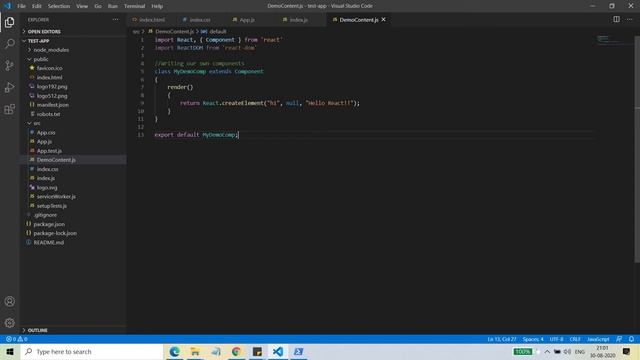The image size is (640, 360).
Task: Open notifications bell in status bar
Action: (631, 339)
